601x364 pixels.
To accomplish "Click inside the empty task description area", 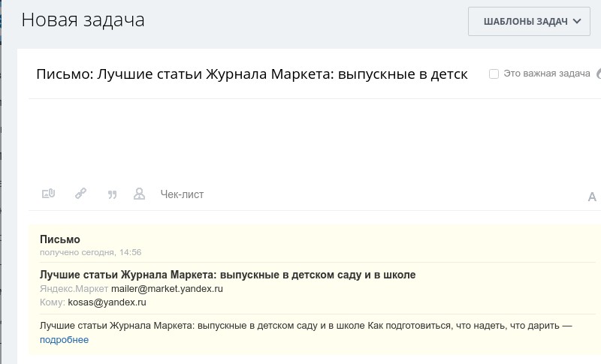I will 314,142.
